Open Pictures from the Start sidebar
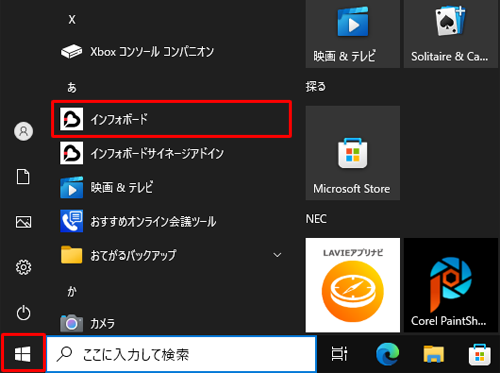This screenshot has width=500, height=373. [23, 222]
